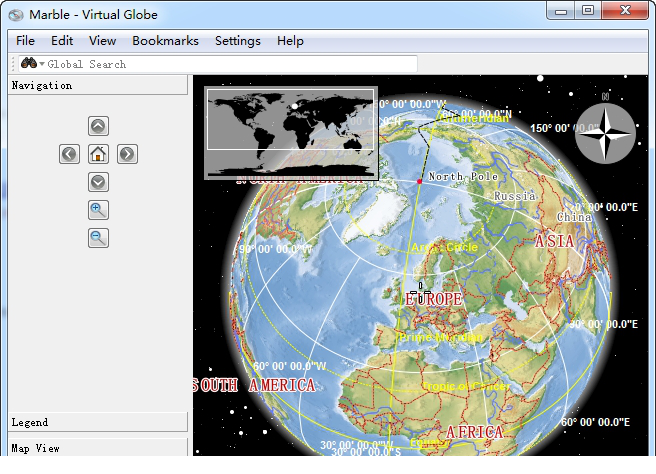Click the China label on globe
This screenshot has height=474, width=656.
pos(574,217)
